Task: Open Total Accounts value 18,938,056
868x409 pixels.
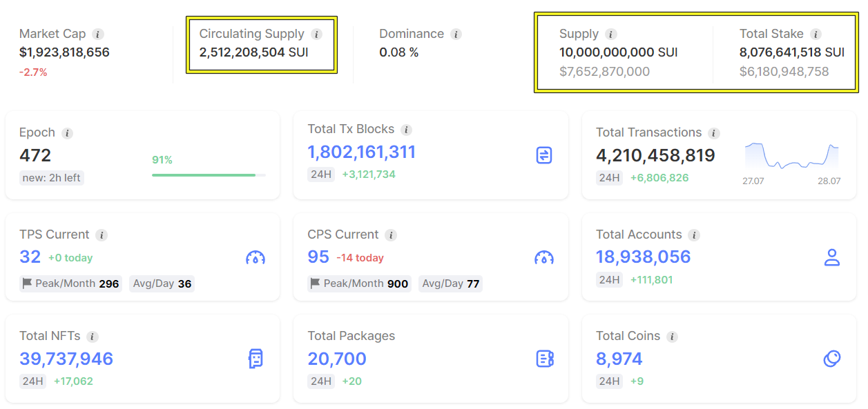Action: click(644, 257)
